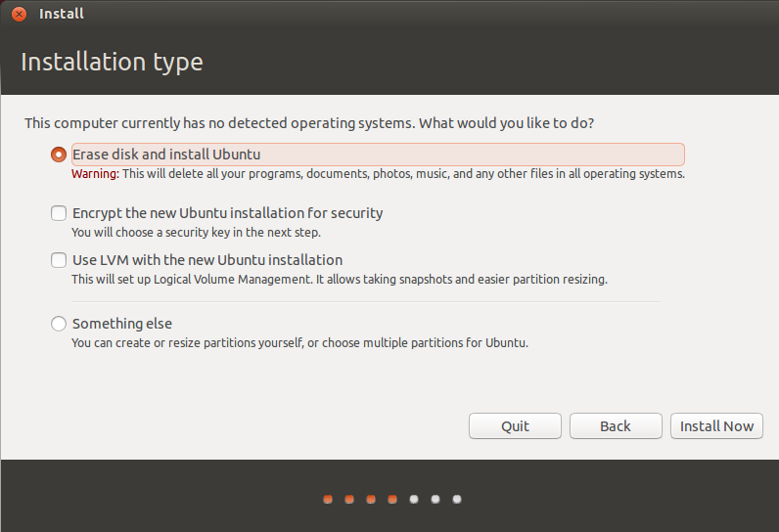
Task: Click 'Encrypt the new Ubuntu installation for security' text
Action: click(x=228, y=213)
